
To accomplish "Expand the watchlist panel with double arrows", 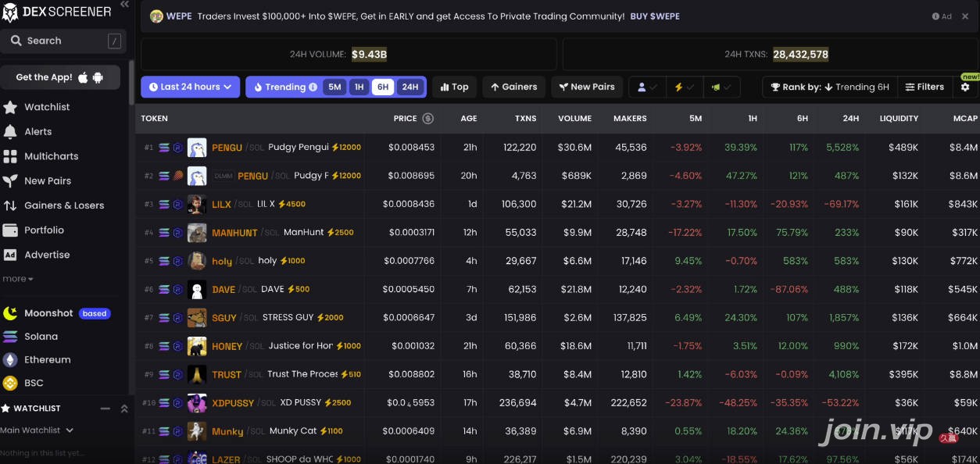I will coord(123,409).
